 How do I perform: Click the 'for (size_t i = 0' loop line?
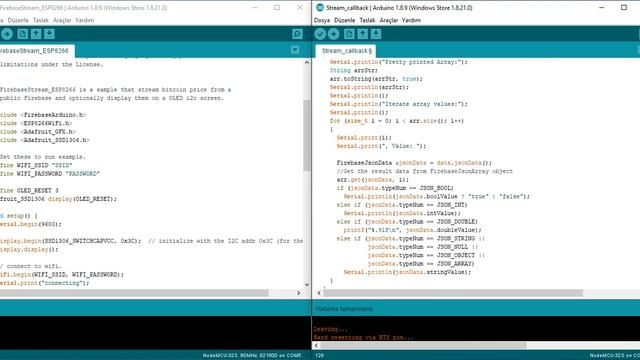[397, 121]
